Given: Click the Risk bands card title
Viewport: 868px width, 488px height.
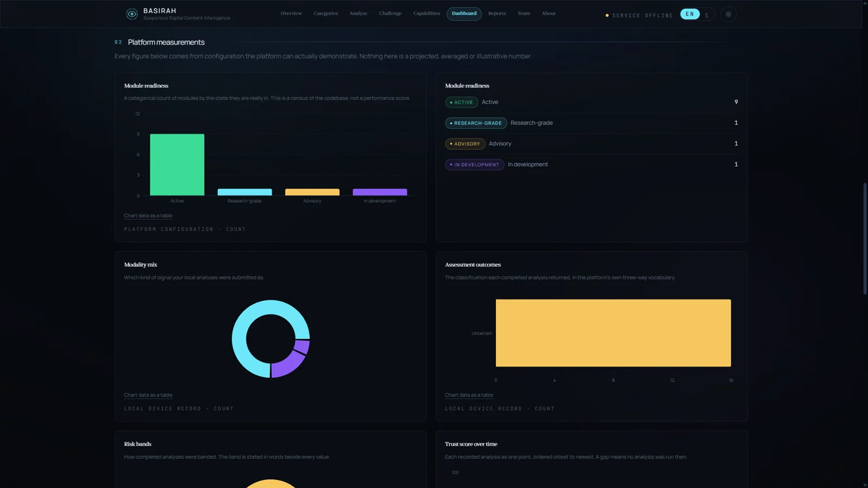Looking at the screenshot, I should 137,444.
